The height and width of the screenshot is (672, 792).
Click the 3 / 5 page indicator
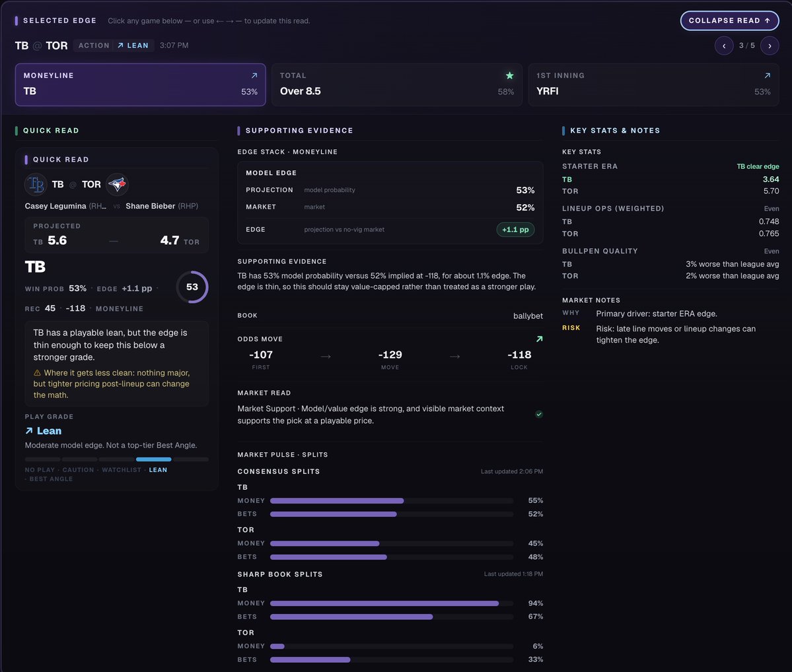pyautogui.click(x=746, y=46)
